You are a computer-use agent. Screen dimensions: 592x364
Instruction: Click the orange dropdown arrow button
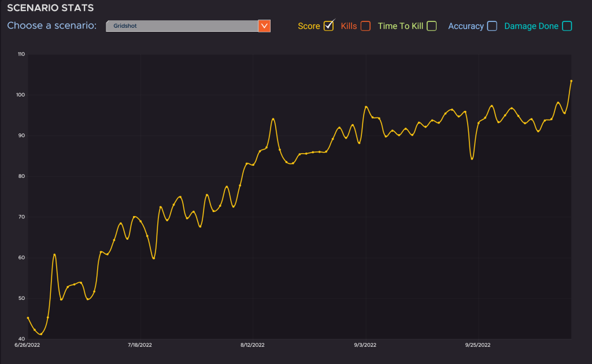point(264,26)
